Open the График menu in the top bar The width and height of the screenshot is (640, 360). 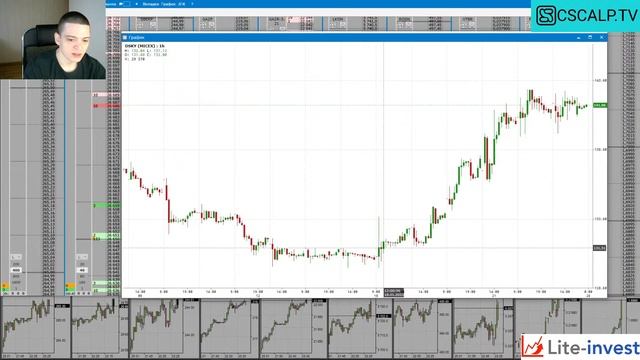point(169,4)
